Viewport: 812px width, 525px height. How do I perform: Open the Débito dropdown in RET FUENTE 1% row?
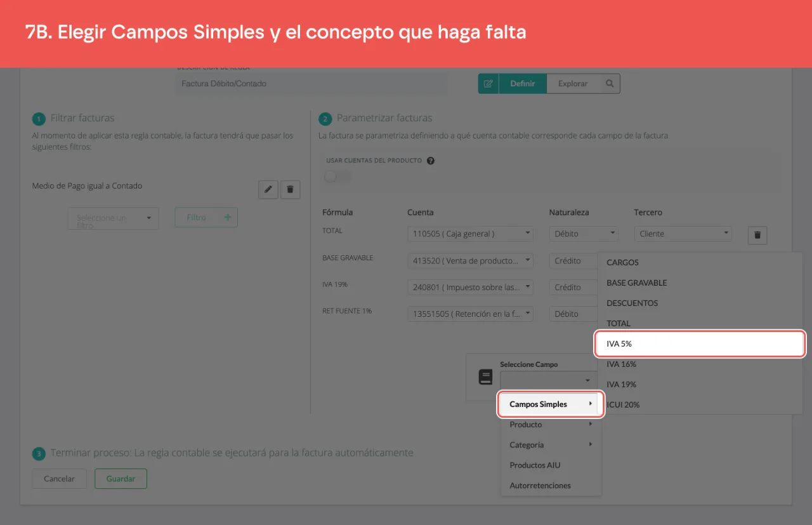click(x=573, y=314)
